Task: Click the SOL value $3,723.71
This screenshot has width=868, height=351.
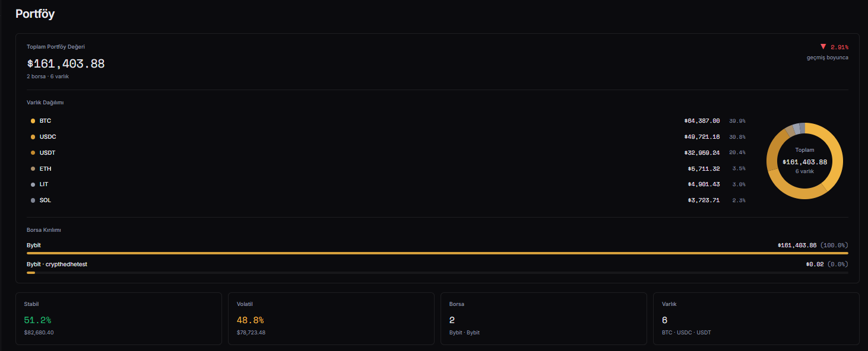Action: (704, 200)
